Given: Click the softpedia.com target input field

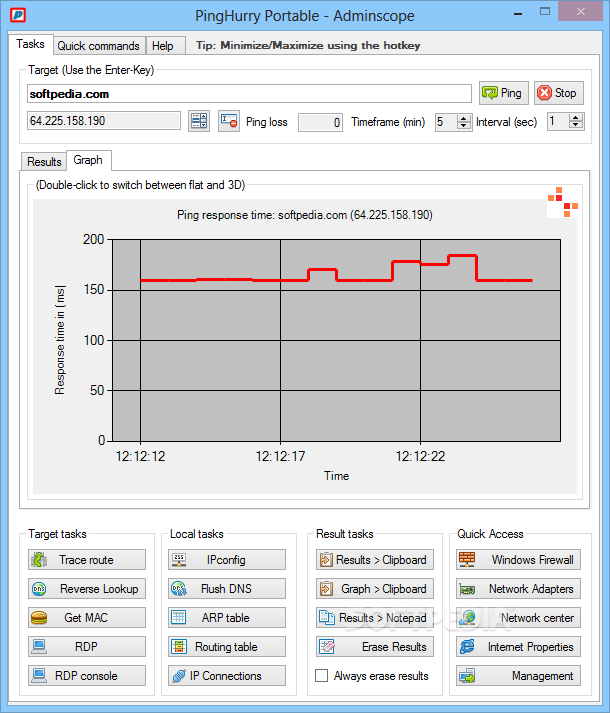Looking at the screenshot, I should pos(249,94).
